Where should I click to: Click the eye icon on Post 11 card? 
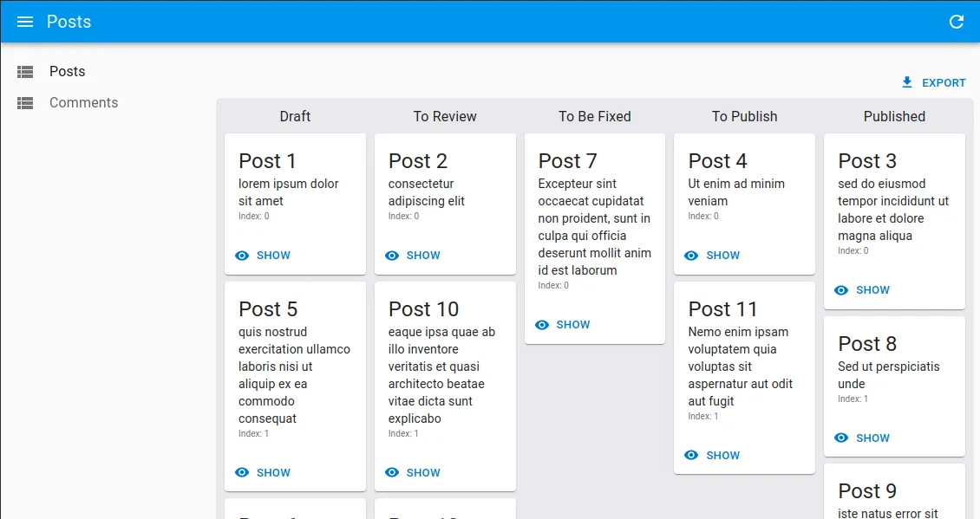(691, 455)
